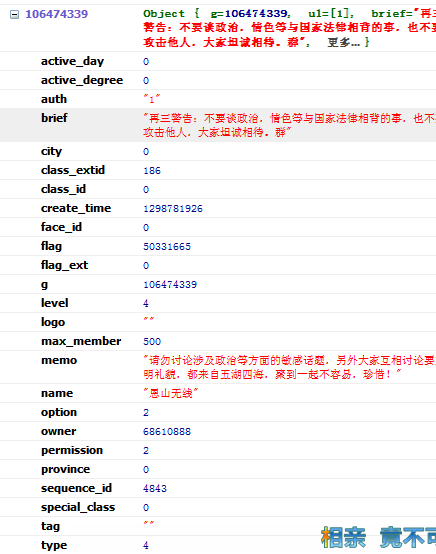436x554 pixels.
Task: Click the name value "恩山无线"
Action: point(171,393)
